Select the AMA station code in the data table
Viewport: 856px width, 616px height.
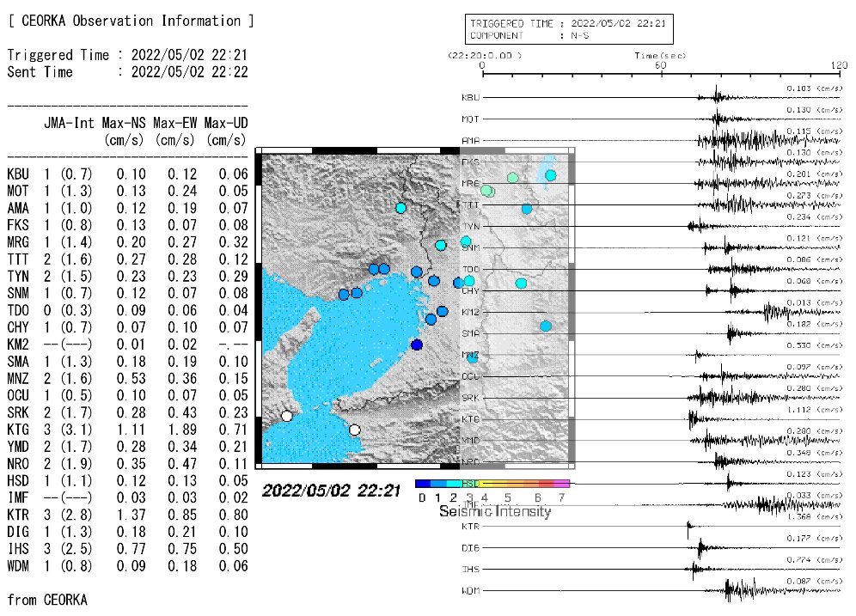pos(18,208)
